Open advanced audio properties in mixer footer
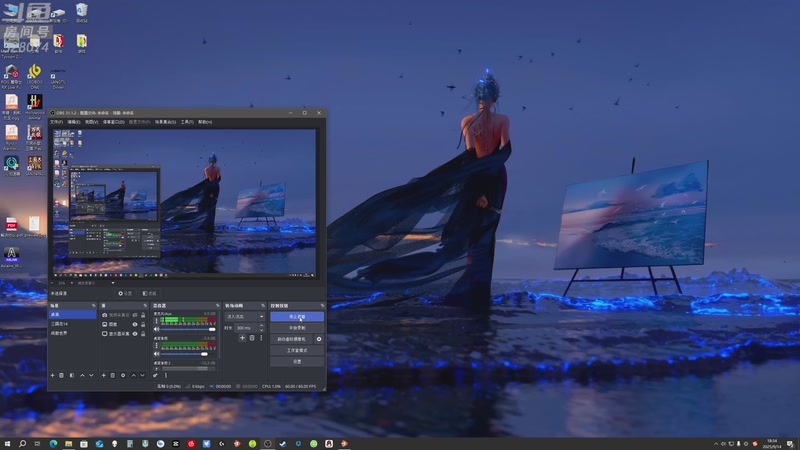The width and height of the screenshot is (800, 450). [156, 375]
